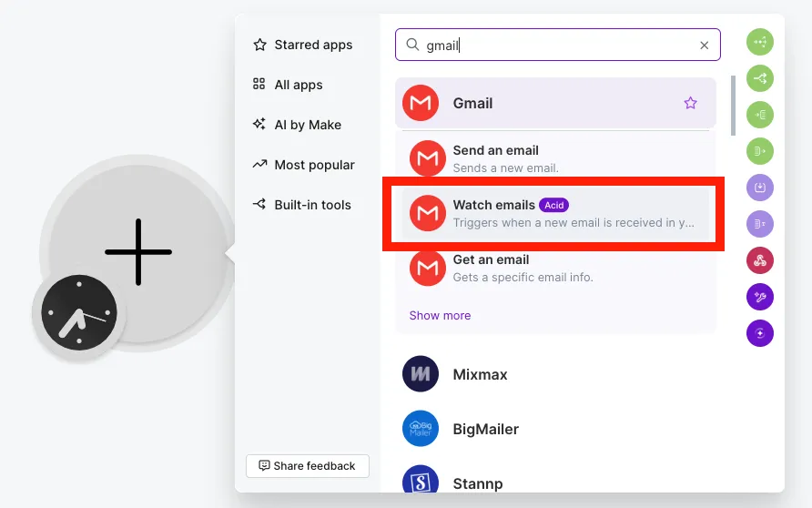Click the Send an email Gmail icon
This screenshot has width=812, height=508.
[x=428, y=157]
